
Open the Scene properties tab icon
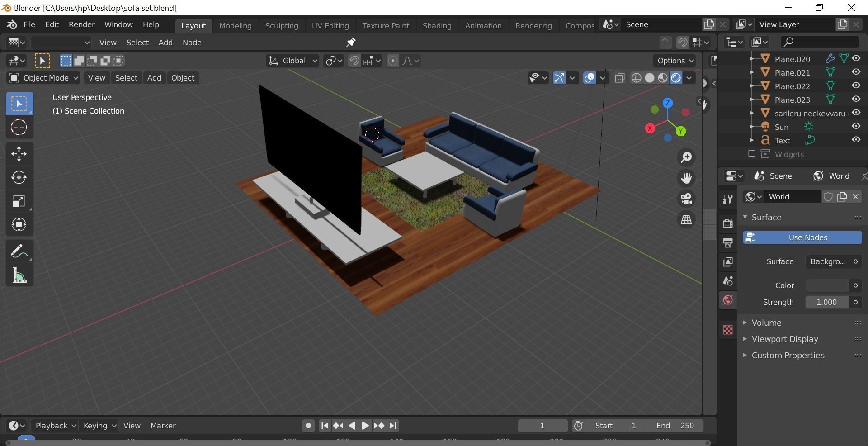(x=727, y=281)
